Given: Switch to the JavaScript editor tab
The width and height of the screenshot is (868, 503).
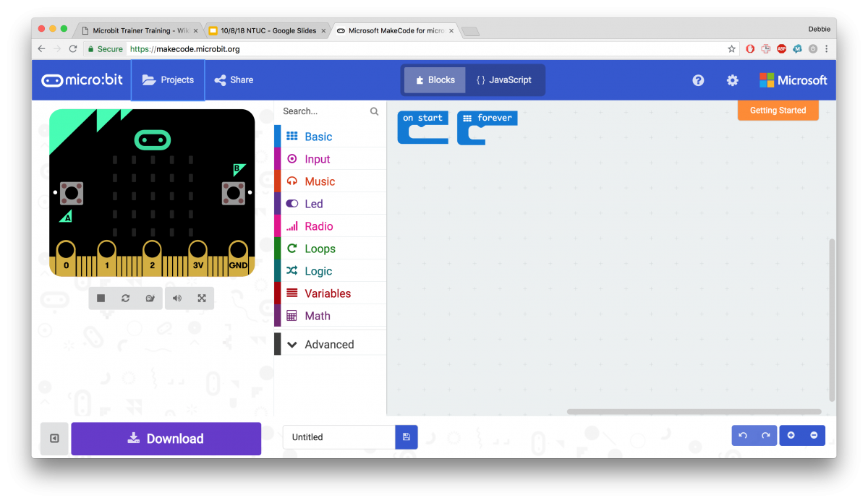Looking at the screenshot, I should (x=504, y=80).
